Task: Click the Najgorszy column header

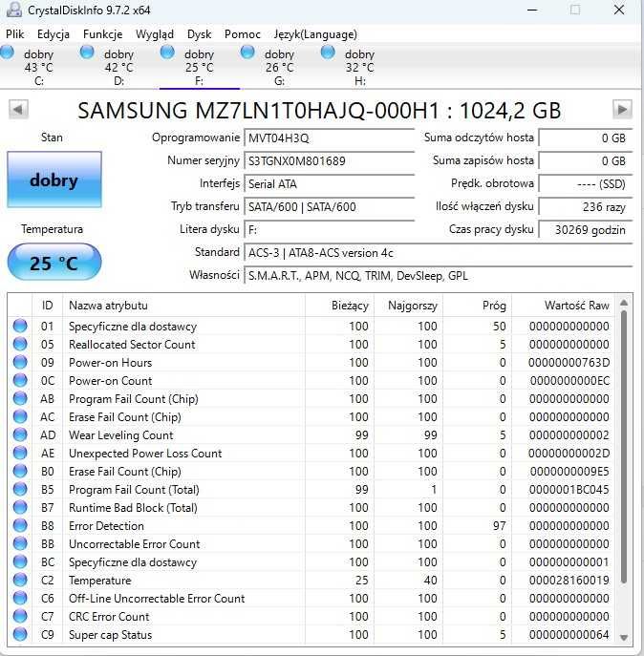Action: (408, 306)
